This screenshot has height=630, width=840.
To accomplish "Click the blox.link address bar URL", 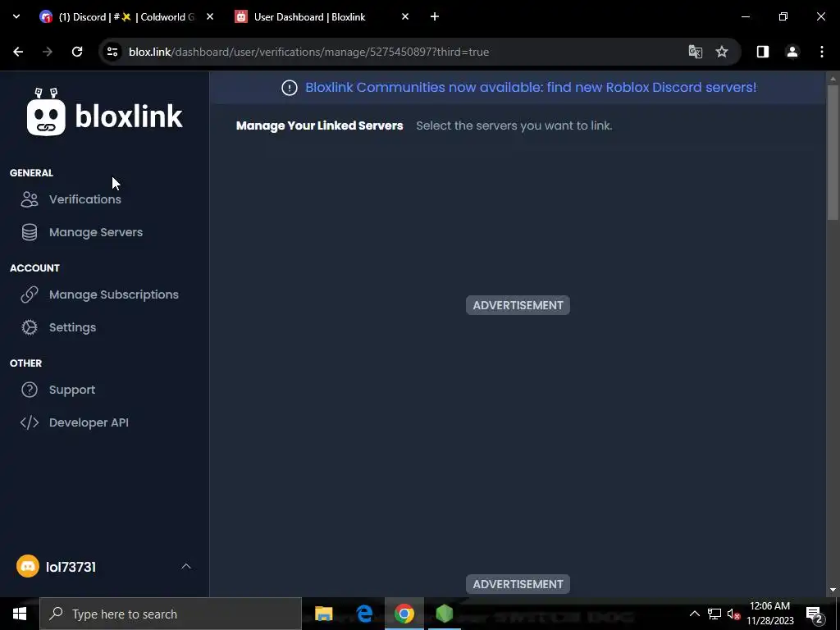I will pos(308,52).
